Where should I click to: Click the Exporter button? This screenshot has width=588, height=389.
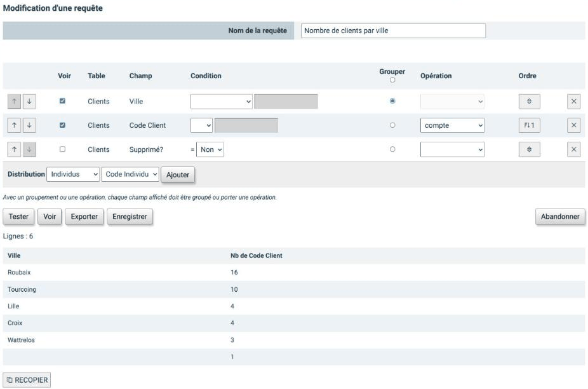[84, 217]
